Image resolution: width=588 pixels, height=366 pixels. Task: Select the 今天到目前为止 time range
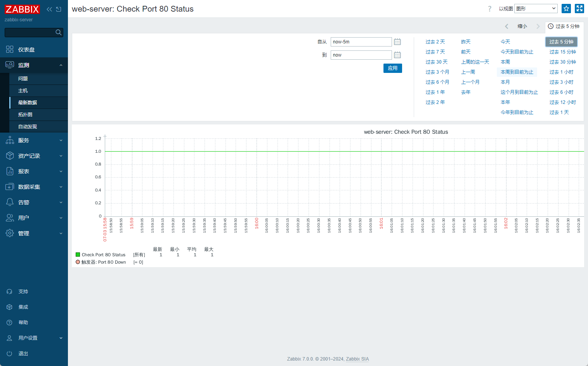click(517, 52)
